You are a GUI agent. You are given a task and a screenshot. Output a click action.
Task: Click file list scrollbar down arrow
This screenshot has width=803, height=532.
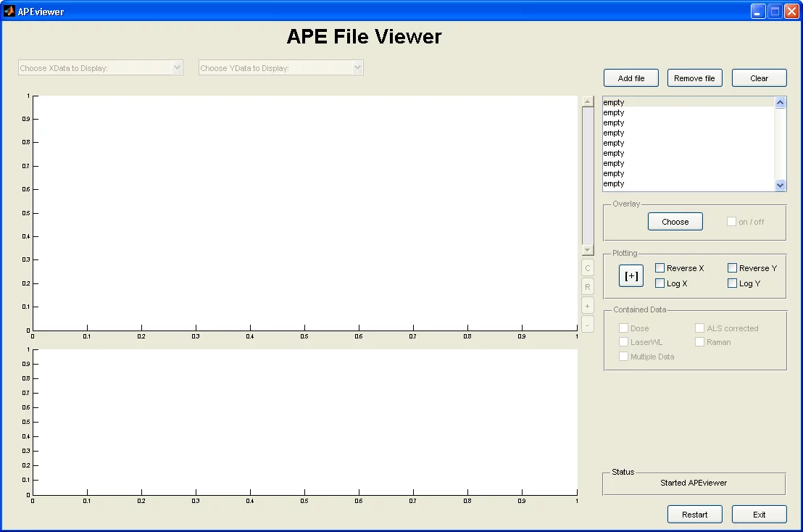click(x=780, y=186)
